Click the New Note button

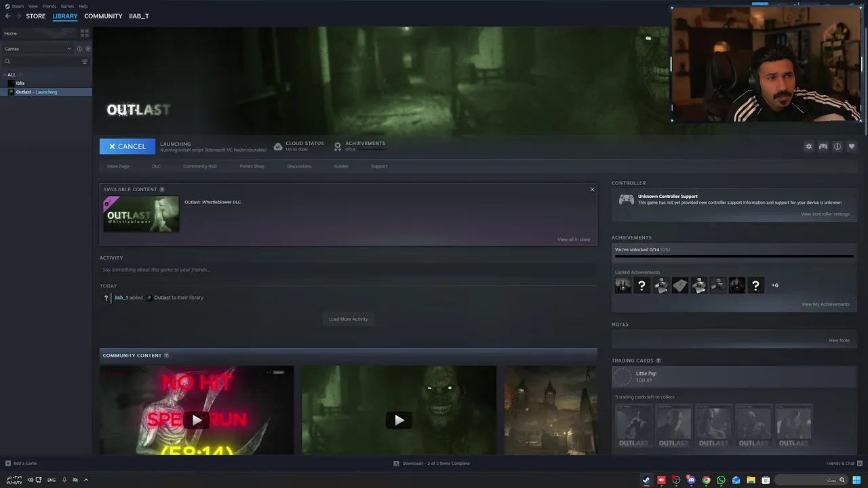coord(839,340)
